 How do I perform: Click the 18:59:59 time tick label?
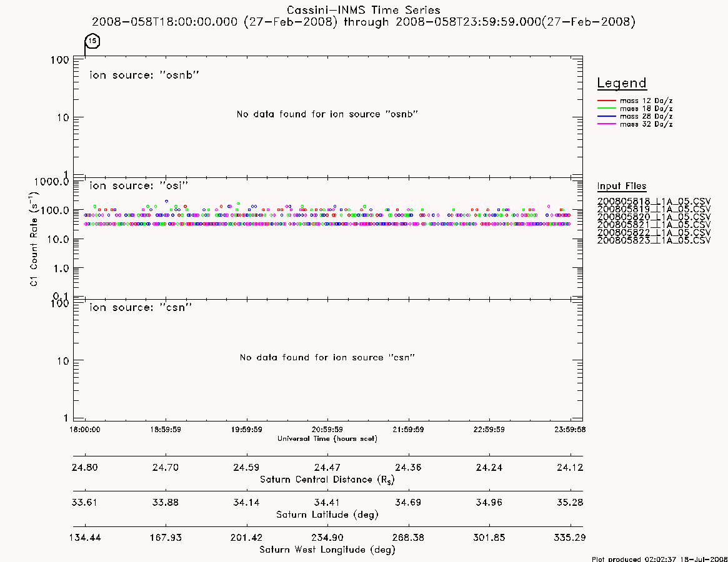(166, 430)
